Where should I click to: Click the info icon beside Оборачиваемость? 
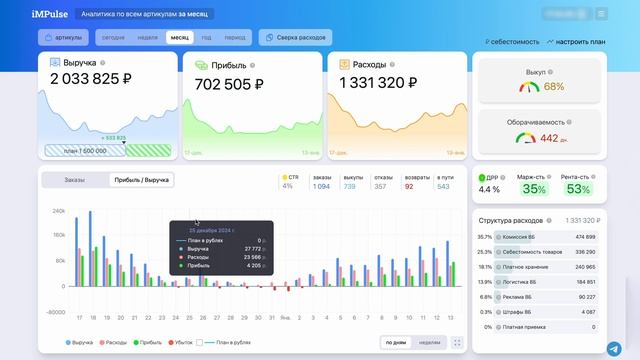click(x=569, y=122)
